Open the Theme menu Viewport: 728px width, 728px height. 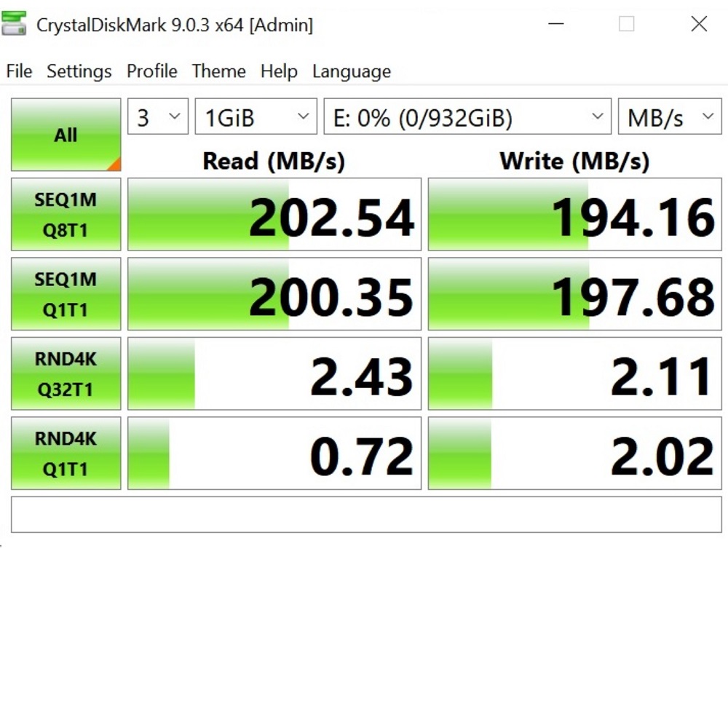[218, 71]
